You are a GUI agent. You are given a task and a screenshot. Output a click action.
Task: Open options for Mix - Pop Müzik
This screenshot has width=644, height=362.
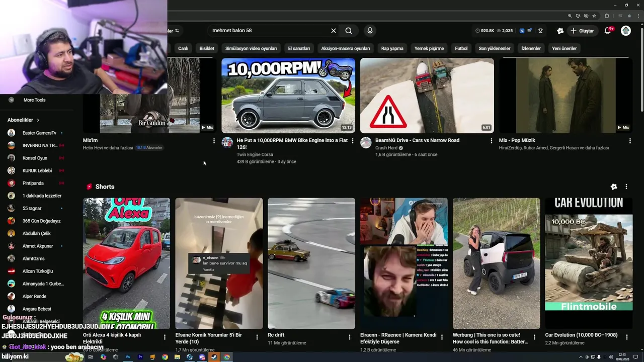630,141
